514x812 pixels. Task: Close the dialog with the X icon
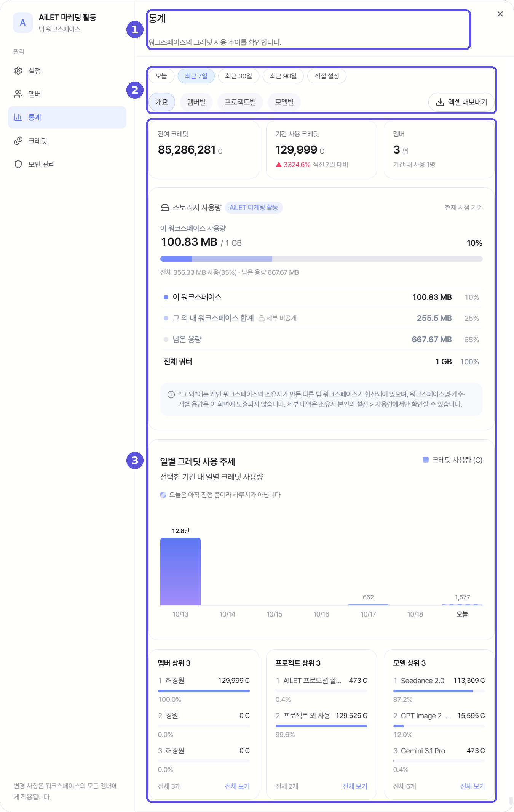click(x=500, y=14)
